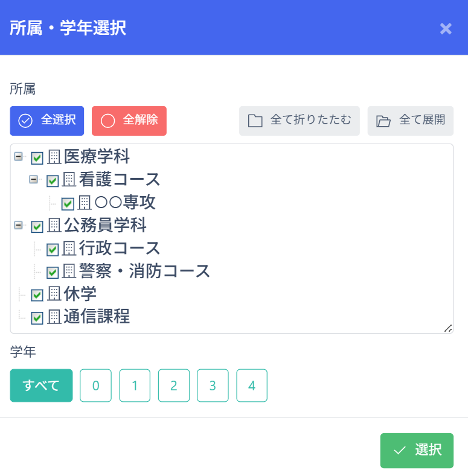This screenshot has height=476, width=468.
Task: Uncheck the 医療学科 checkbox
Action: coord(37,158)
